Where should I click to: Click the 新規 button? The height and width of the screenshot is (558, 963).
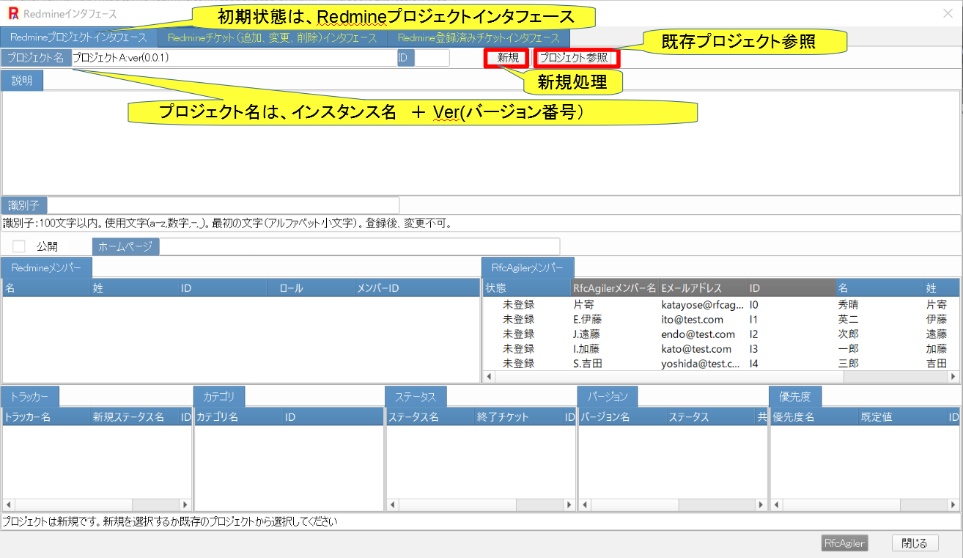click(x=507, y=58)
